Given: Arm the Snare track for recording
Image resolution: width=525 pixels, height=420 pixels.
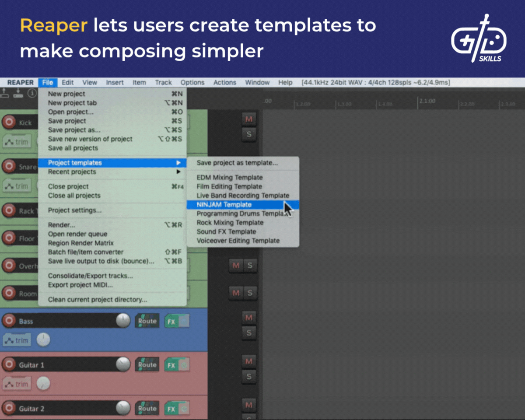Looking at the screenshot, I should [10, 167].
